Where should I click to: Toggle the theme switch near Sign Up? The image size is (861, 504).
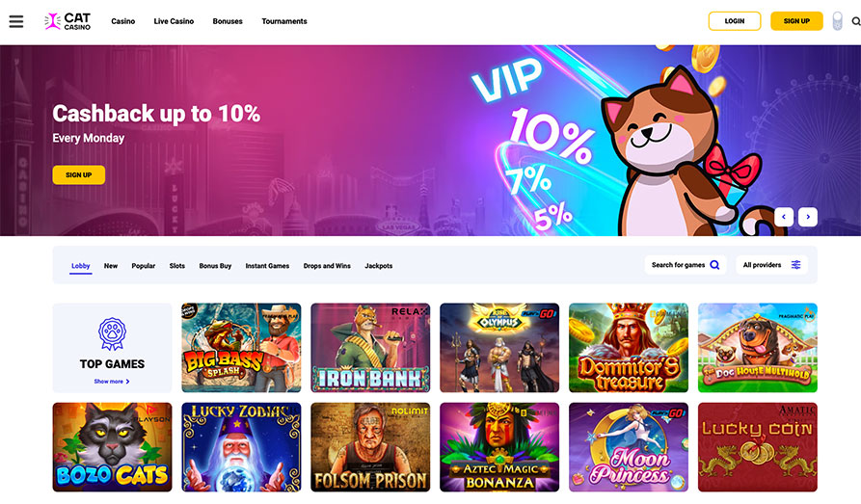tap(837, 21)
